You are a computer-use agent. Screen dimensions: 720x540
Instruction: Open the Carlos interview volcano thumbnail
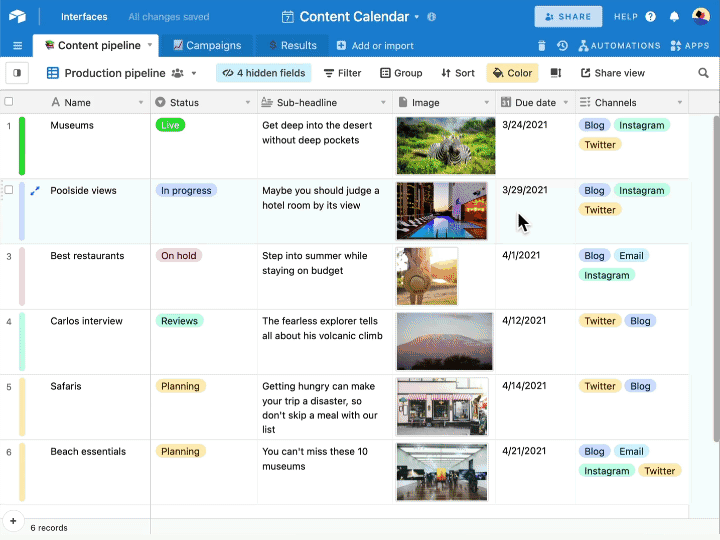pyautogui.click(x=444, y=341)
